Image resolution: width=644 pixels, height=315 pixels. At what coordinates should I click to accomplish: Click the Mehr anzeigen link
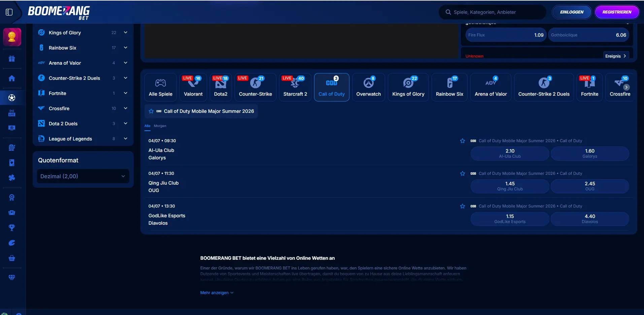(x=217, y=293)
